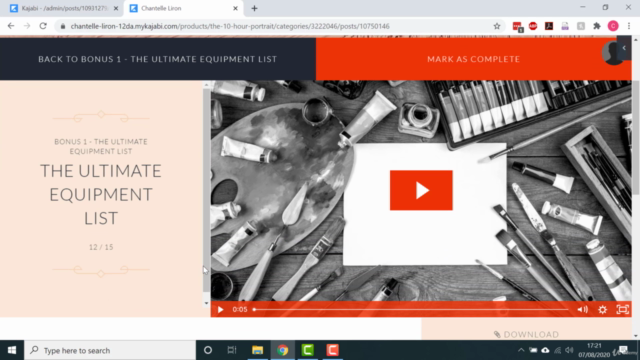The width and height of the screenshot is (640, 360).
Task: Open the user profile avatar
Action: coord(611,53)
